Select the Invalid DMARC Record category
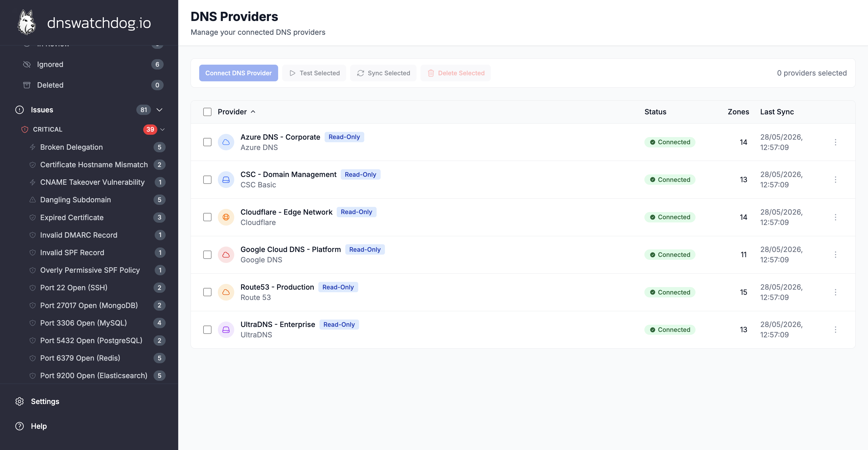This screenshot has width=868, height=450. [x=97, y=235]
